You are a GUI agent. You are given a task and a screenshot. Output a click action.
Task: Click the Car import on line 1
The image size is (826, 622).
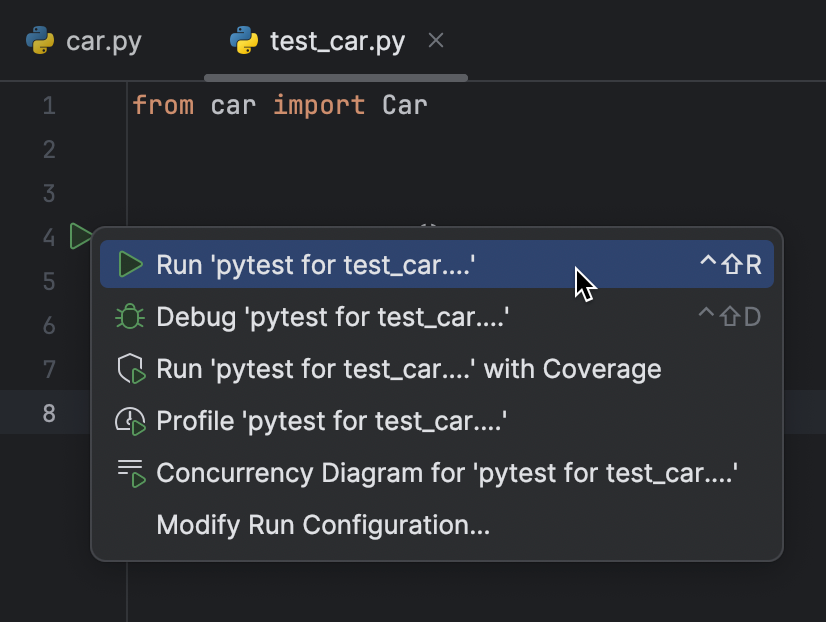(404, 104)
